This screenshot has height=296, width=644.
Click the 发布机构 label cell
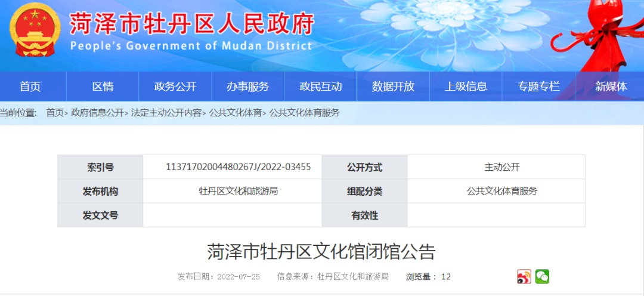pyautogui.click(x=100, y=191)
